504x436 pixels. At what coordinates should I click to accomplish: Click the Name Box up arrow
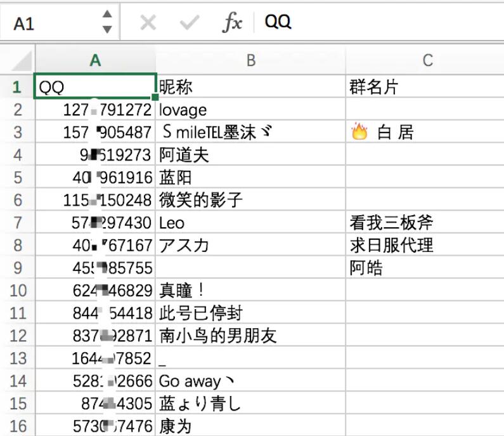107,14
